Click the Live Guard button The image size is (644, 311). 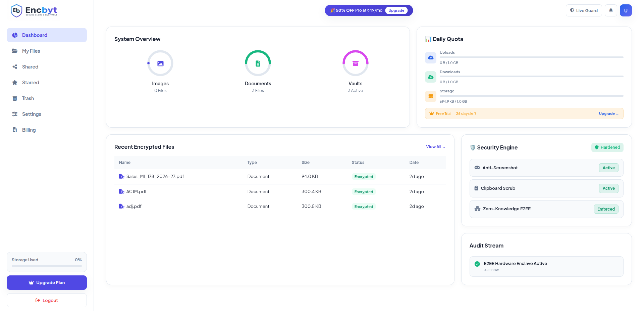[x=584, y=10]
